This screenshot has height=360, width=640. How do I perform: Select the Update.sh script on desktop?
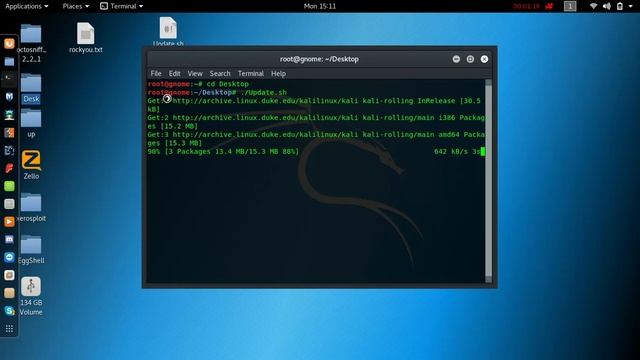[x=168, y=31]
